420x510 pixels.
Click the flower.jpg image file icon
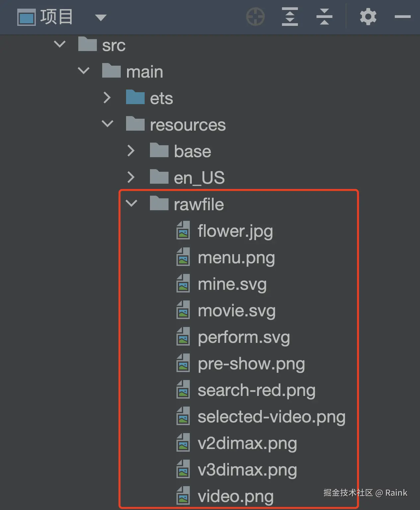point(183,231)
